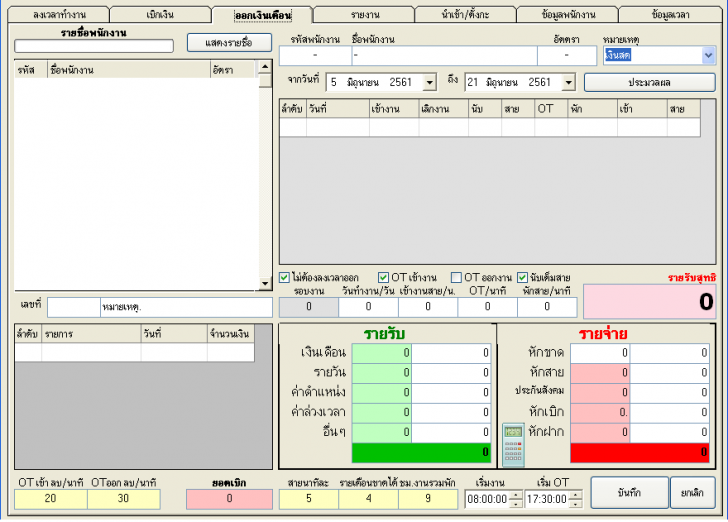Screen dimensions: 728x522
Task: Decrease the เริ่ม OT time with down arrow
Action: (x=576, y=503)
